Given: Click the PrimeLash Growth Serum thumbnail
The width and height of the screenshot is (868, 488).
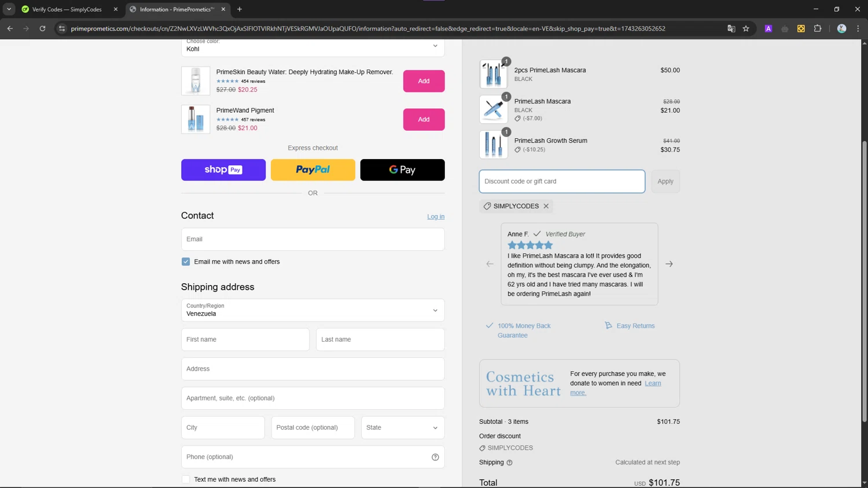Looking at the screenshot, I should click(494, 145).
